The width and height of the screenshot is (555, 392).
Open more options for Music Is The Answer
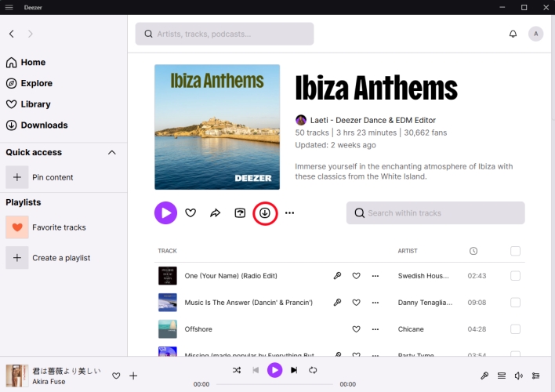(x=375, y=303)
